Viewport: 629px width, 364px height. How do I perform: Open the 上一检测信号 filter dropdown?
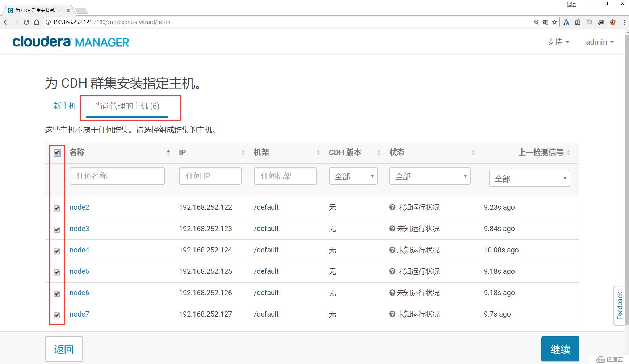coord(529,178)
